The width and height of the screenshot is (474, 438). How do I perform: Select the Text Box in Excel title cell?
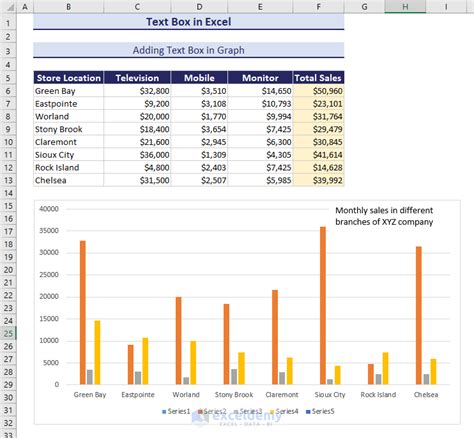(x=189, y=22)
